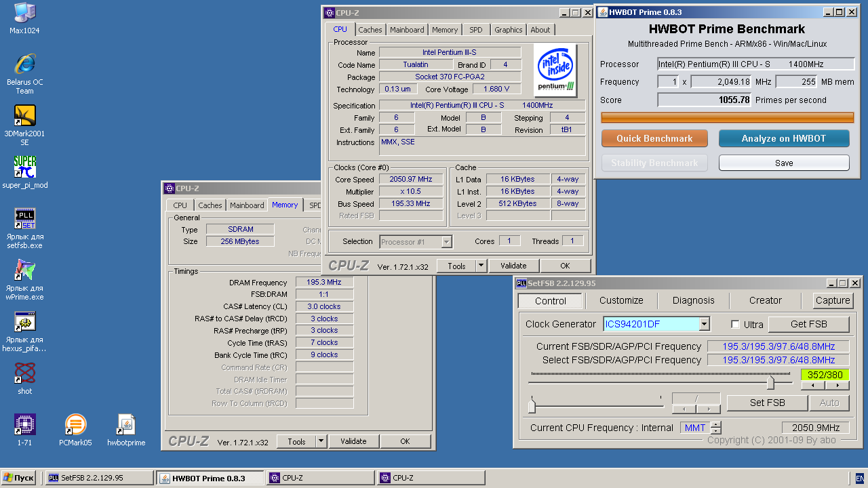Open the Graphics tab in CPU-Z
The width and height of the screenshot is (868, 488).
(508, 30)
